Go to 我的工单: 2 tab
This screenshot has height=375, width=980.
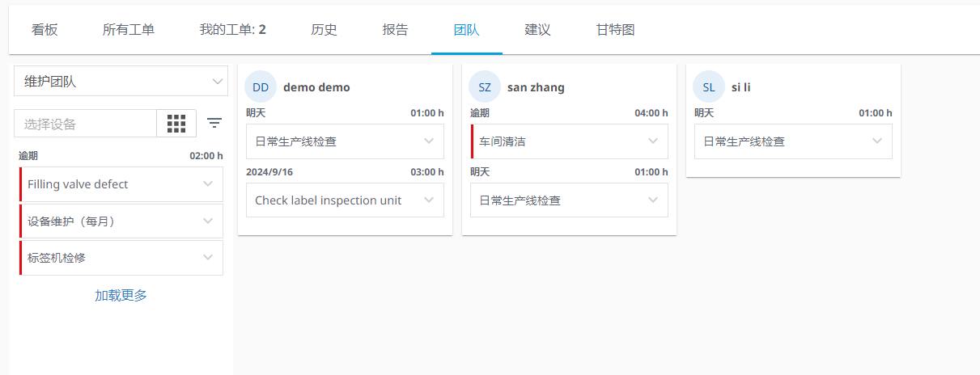(233, 30)
